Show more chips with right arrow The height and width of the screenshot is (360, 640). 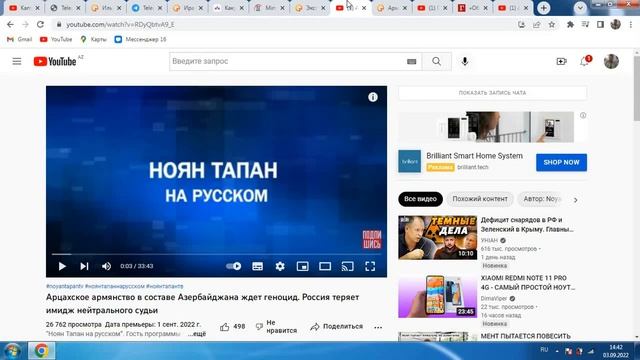click(x=576, y=200)
